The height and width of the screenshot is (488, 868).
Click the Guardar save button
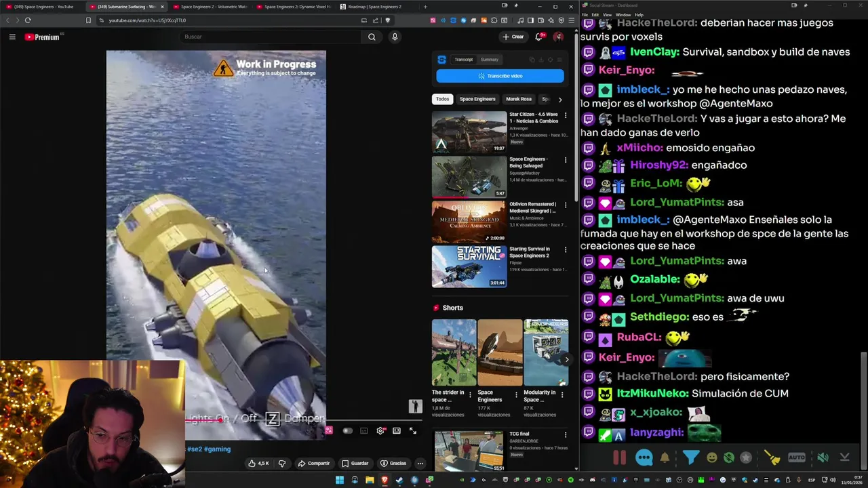click(x=355, y=464)
